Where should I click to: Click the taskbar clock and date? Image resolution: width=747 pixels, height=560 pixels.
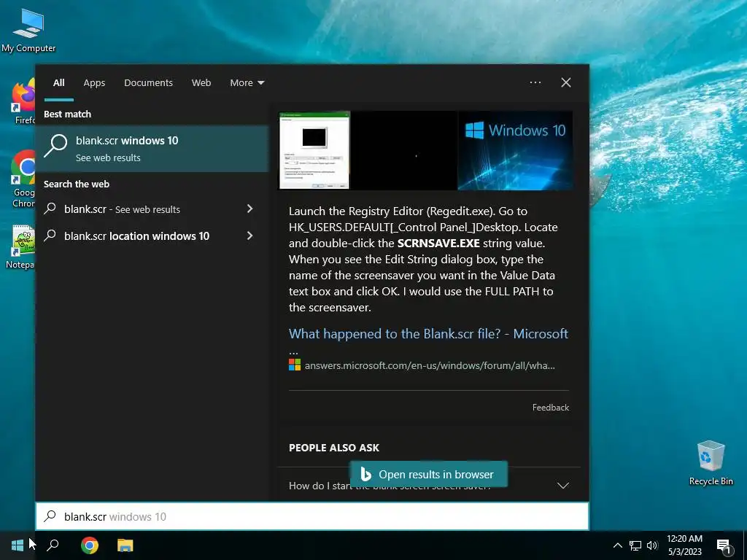[x=684, y=545]
